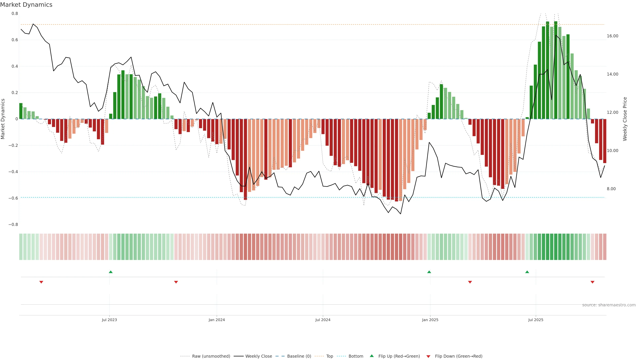Click the last red flip-down marker at far right
The image size is (644, 362).
[x=592, y=282]
